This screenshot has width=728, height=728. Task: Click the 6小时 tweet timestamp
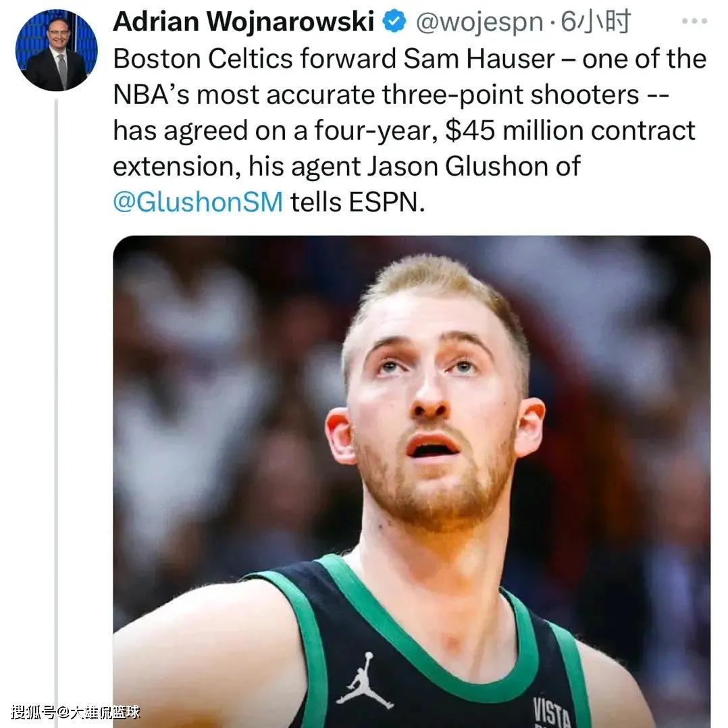(596, 22)
